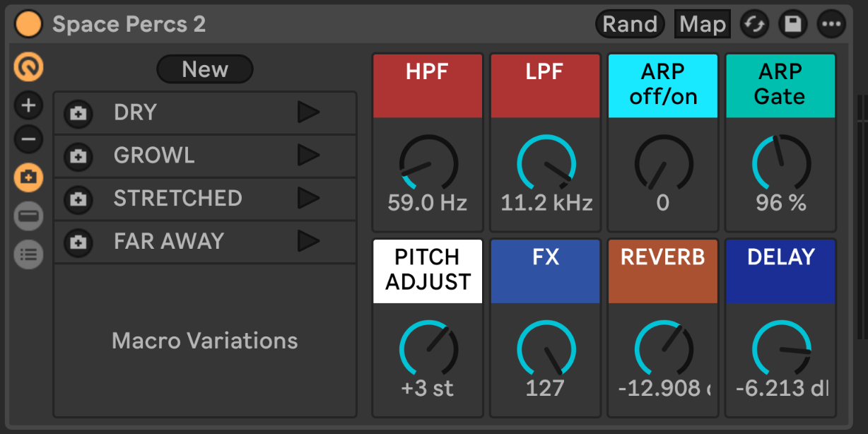Viewport: 868px width, 434px height.
Task: Click the hot-swap preset icon
Action: coord(754,25)
